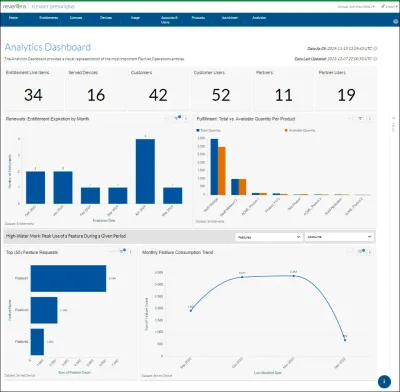The width and height of the screenshot is (400, 392).
Task: Open the Products menu
Action: [x=198, y=18]
